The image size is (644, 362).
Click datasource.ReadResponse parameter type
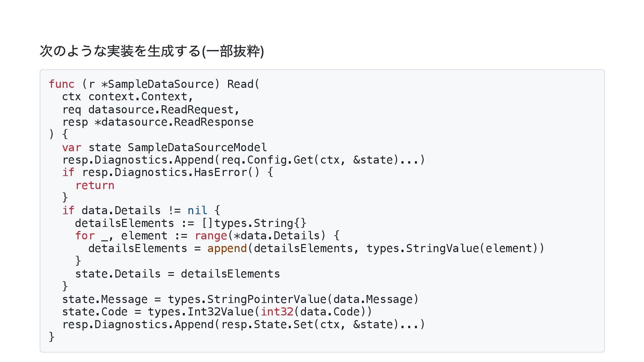tap(177, 122)
